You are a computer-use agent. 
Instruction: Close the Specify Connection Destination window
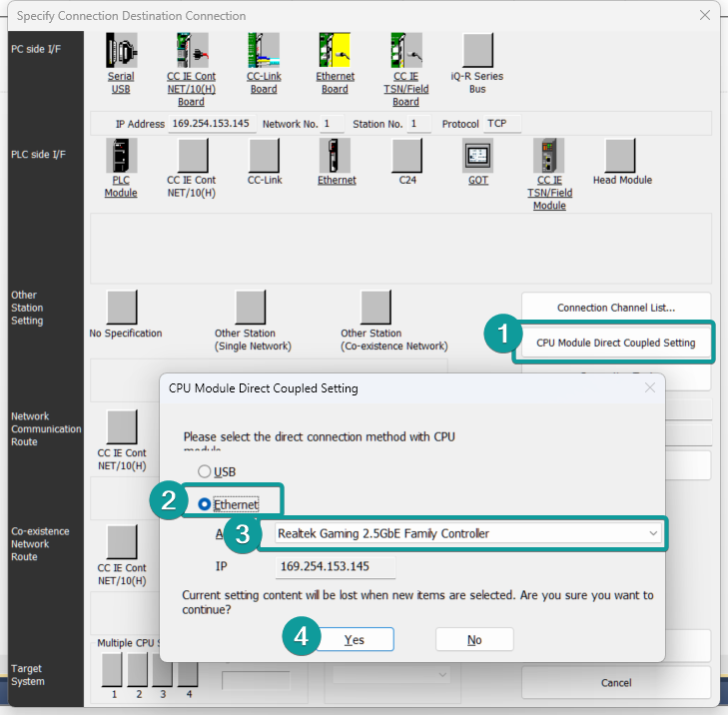705,15
